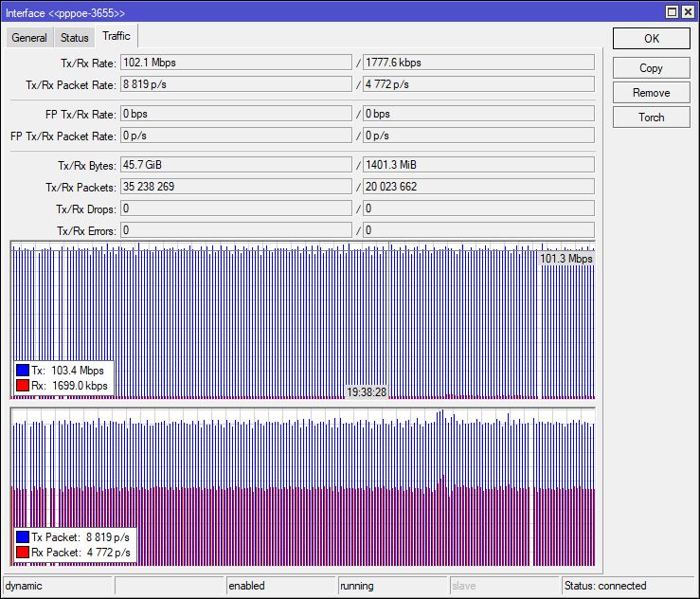
Task: Click the blue Tx Packet legend swatch
Action: 23,537
